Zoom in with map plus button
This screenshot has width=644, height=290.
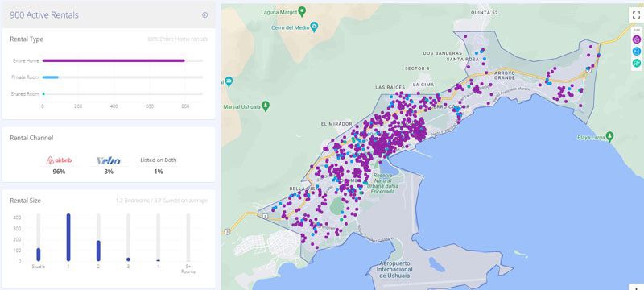click(x=636, y=287)
